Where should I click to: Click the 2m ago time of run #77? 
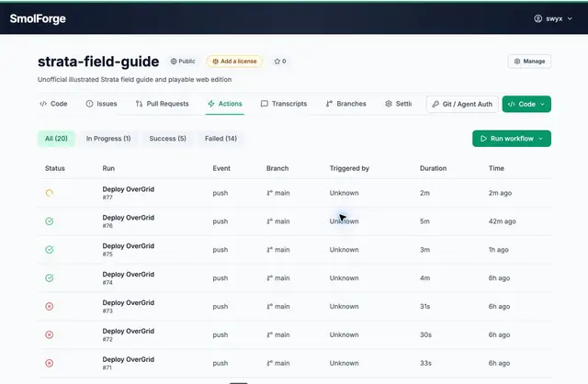500,193
